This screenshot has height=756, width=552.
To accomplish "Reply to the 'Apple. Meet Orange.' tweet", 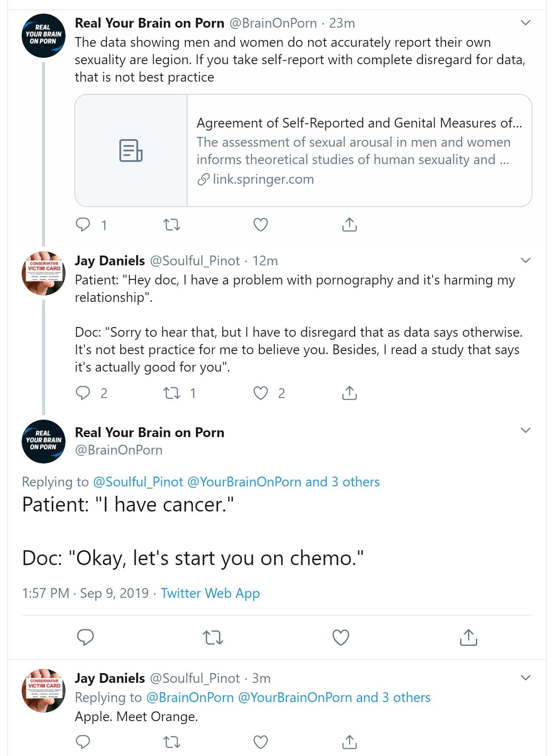I will [x=83, y=742].
